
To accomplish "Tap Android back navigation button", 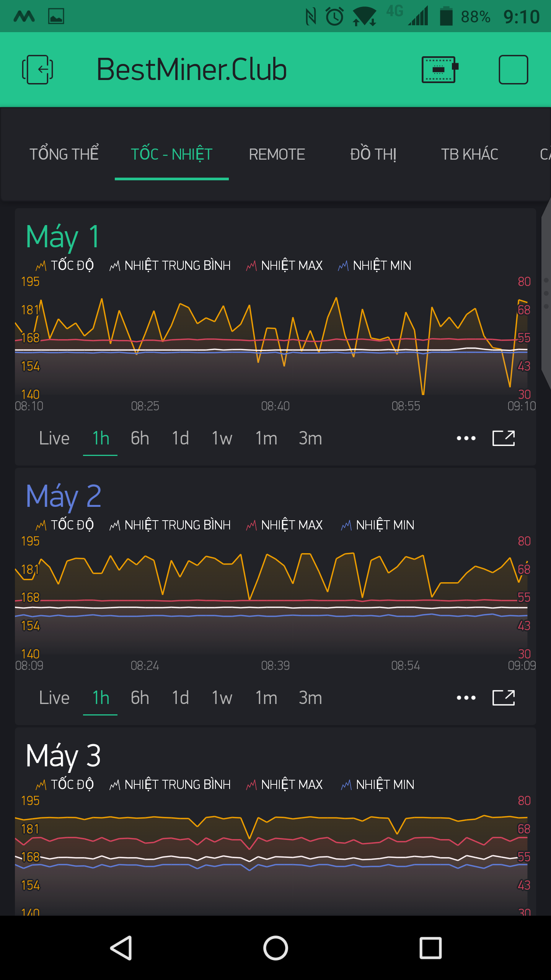I will tap(122, 948).
